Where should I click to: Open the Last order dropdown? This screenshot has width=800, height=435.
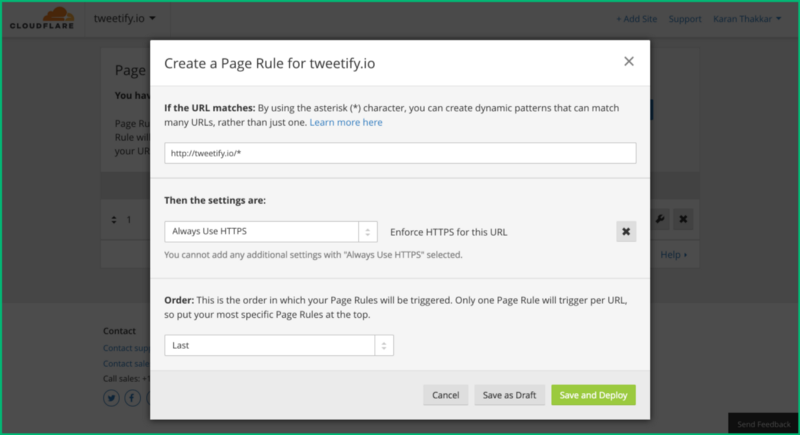[x=279, y=345]
